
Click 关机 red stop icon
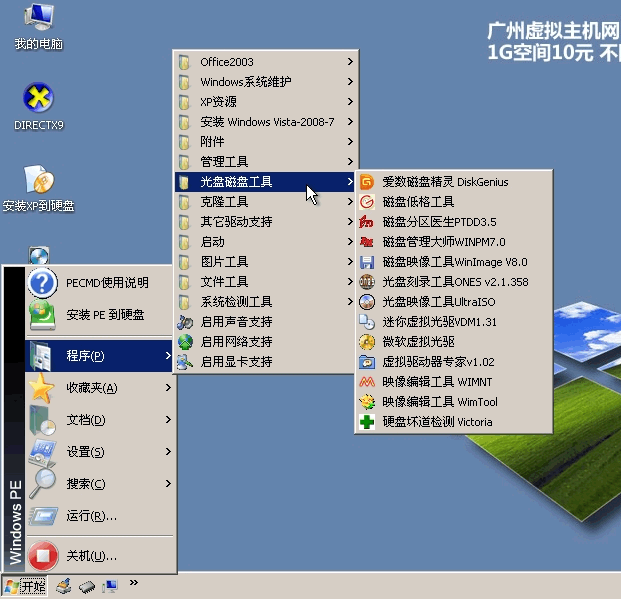pos(43,555)
